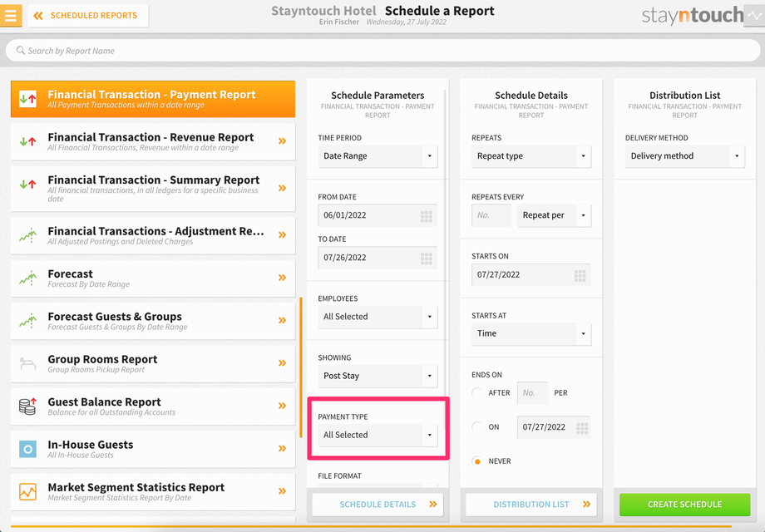Click the Adjustment Report chart icon
Image resolution: width=765 pixels, height=532 pixels.
pyautogui.click(x=27, y=235)
